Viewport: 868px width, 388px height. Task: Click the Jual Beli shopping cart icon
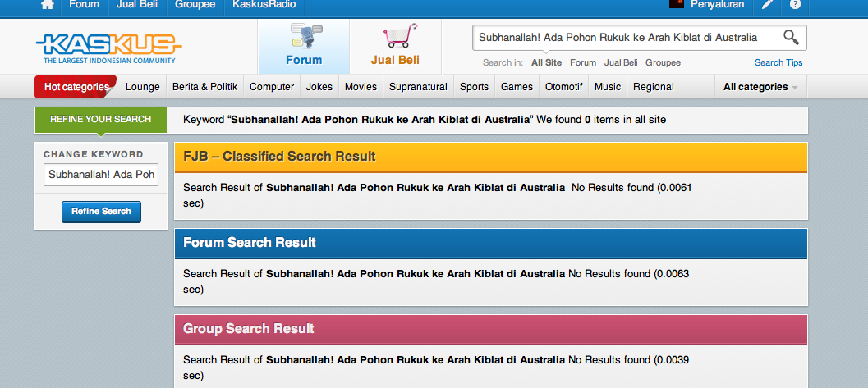pyautogui.click(x=399, y=36)
